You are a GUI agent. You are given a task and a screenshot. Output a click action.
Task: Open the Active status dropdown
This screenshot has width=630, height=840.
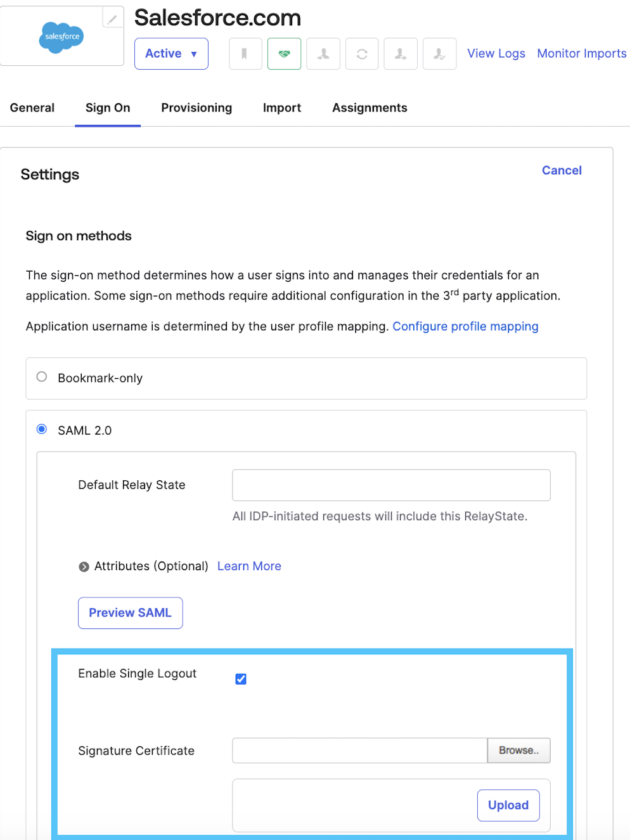coord(171,54)
